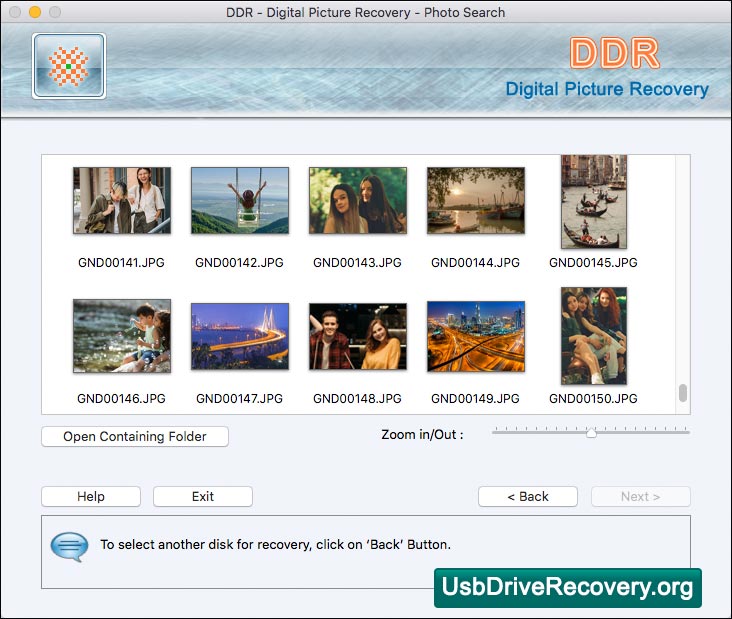Adjust the Zoom in/Out slider handle

click(x=591, y=432)
